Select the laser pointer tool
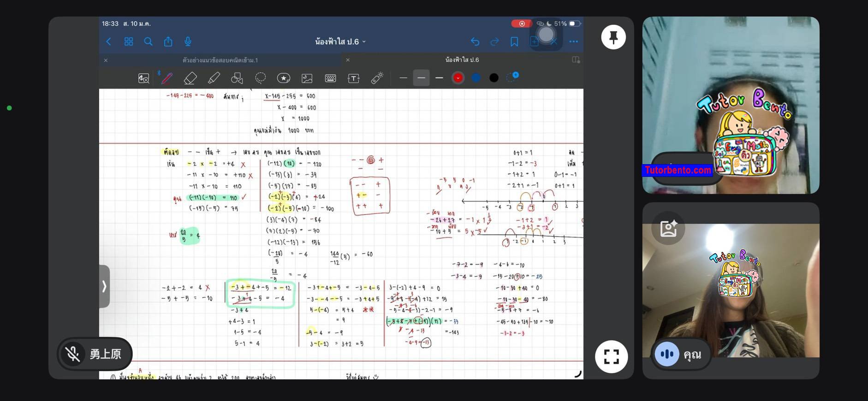 pyautogui.click(x=377, y=78)
